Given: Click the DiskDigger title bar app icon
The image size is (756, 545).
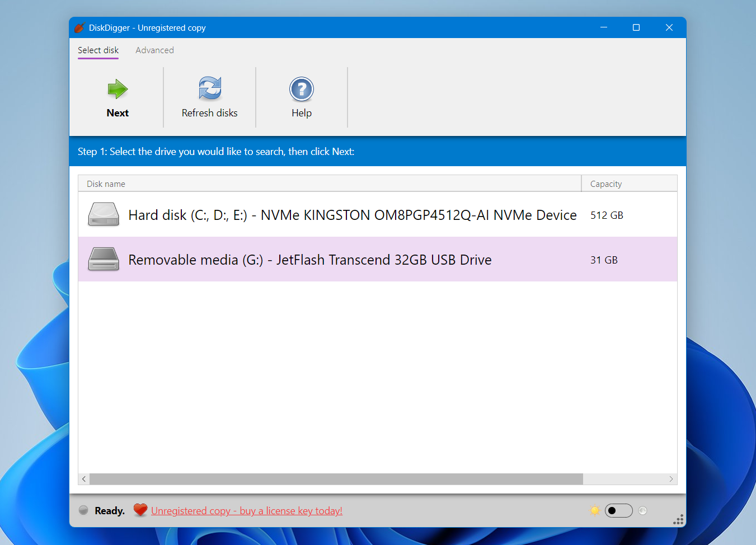Looking at the screenshot, I should [x=79, y=27].
